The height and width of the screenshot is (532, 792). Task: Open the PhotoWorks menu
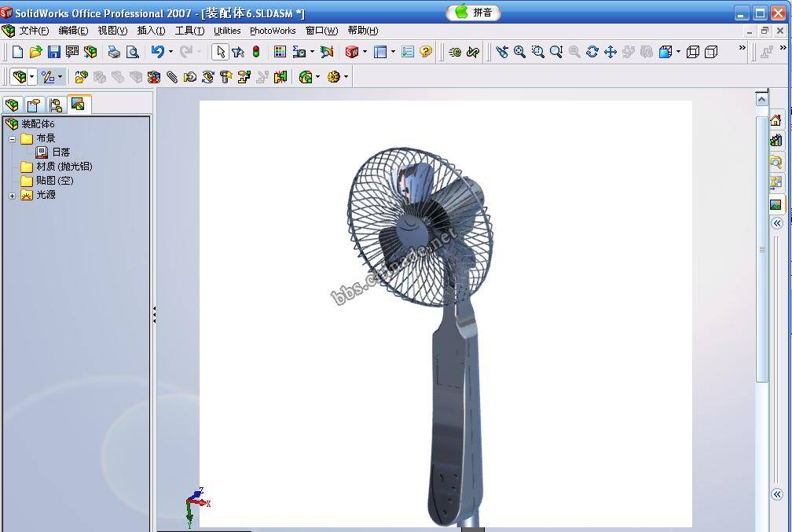pyautogui.click(x=273, y=31)
